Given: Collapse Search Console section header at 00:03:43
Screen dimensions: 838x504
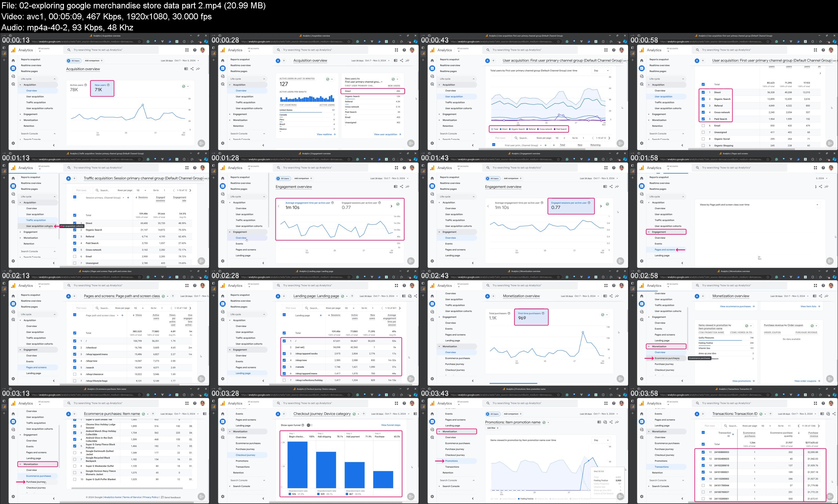Looking at the screenshot, I should (474, 480).
